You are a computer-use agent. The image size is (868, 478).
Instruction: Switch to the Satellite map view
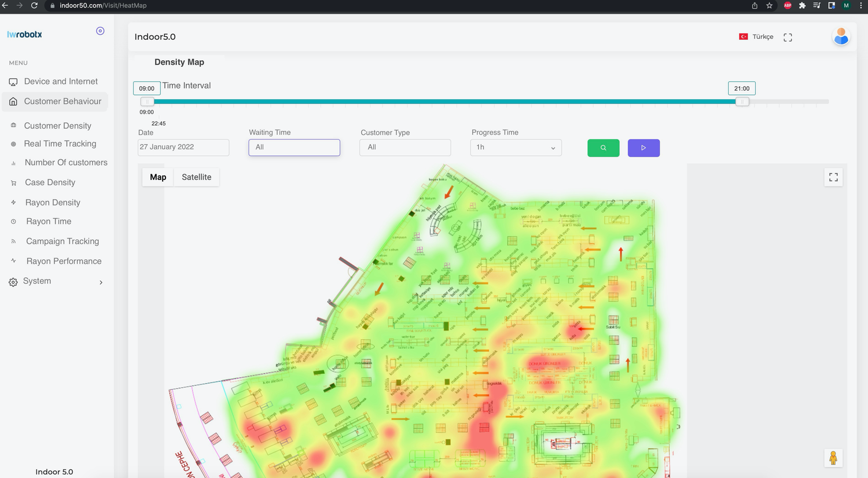[x=196, y=177]
